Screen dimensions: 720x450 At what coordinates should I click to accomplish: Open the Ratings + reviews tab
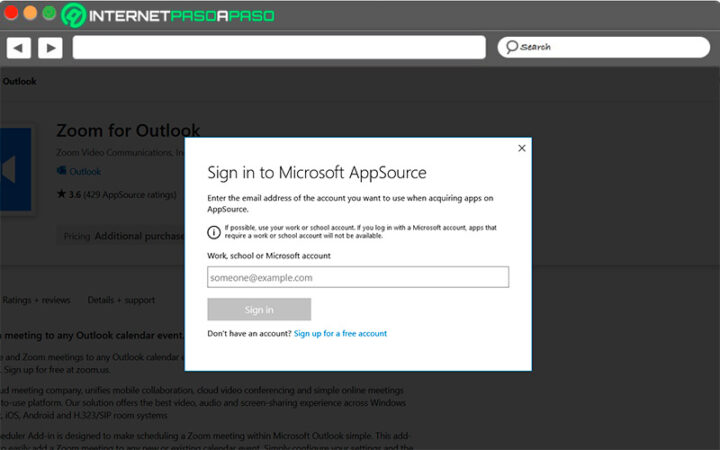36,300
